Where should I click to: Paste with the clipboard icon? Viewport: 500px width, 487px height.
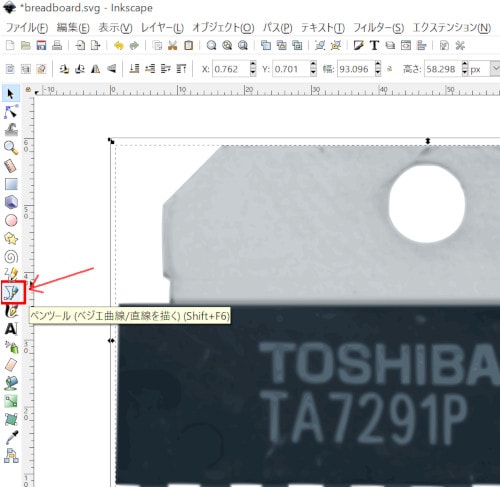pyautogui.click(x=188, y=45)
